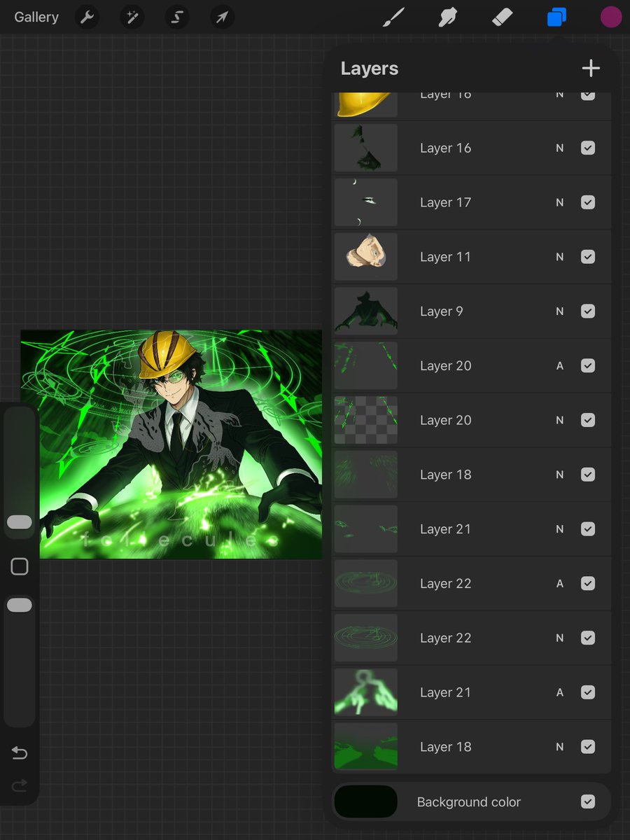
Task: Open blend mode A of Layer 20
Action: coord(559,365)
